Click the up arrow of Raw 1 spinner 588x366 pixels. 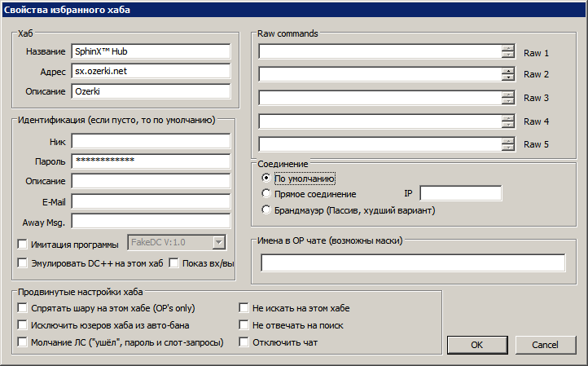(508, 48)
